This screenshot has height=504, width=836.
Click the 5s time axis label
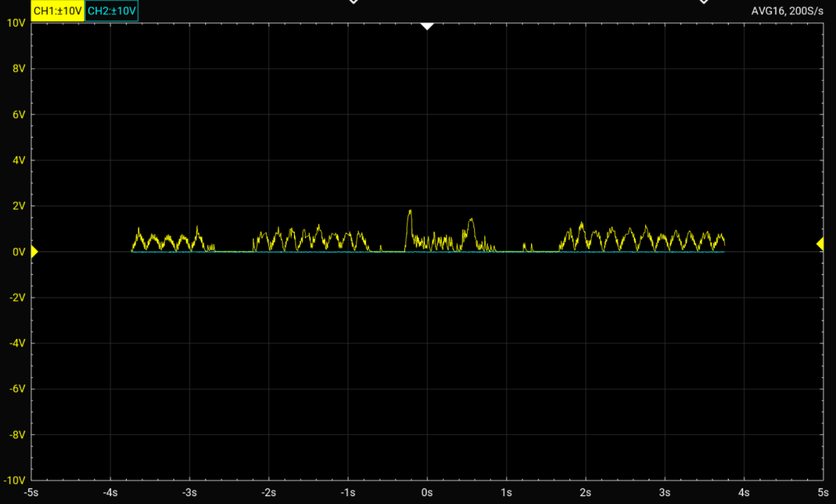[823, 492]
